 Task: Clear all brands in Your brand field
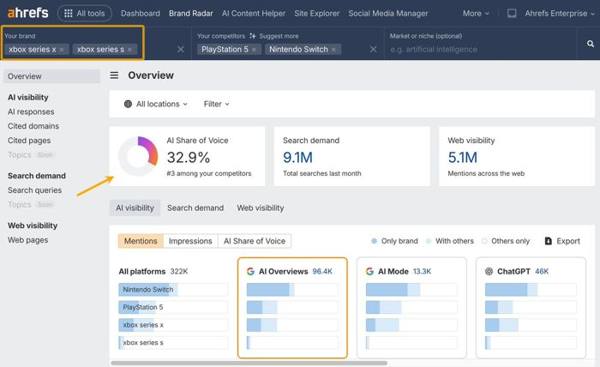(x=181, y=49)
